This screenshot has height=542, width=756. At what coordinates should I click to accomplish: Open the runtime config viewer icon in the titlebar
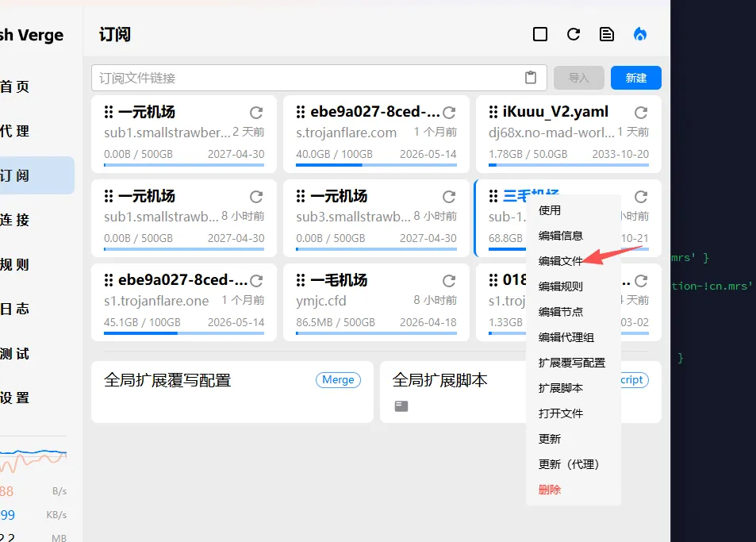click(x=606, y=33)
